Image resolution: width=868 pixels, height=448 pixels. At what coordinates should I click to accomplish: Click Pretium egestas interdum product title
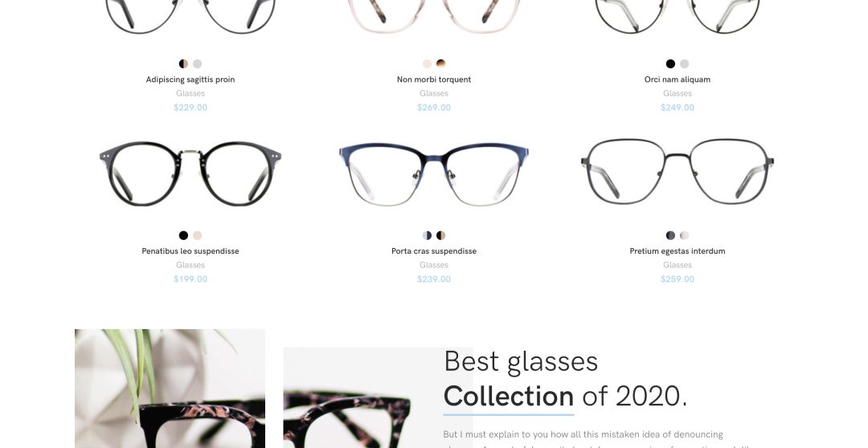click(678, 251)
